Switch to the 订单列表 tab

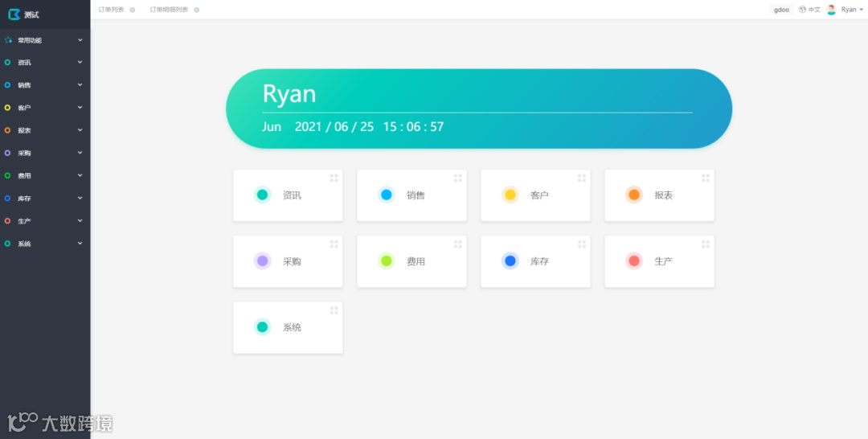pyautogui.click(x=111, y=10)
